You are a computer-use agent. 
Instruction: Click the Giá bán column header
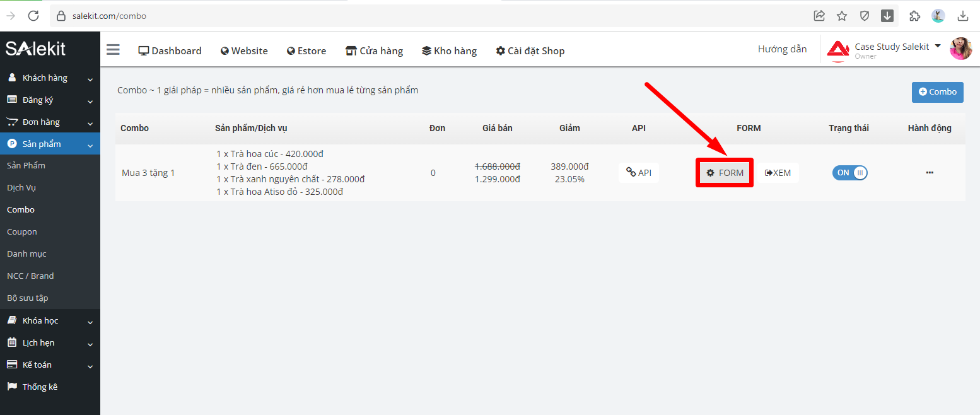pos(498,128)
